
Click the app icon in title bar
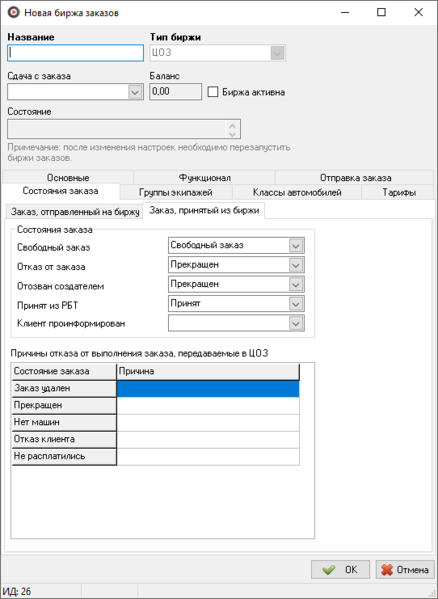14,13
